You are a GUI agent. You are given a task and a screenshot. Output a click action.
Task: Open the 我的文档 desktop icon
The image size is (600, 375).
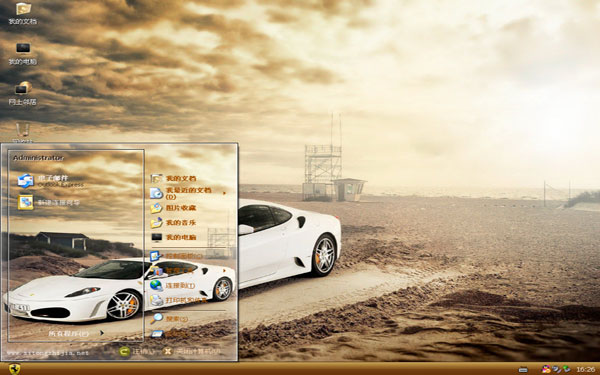point(23,13)
